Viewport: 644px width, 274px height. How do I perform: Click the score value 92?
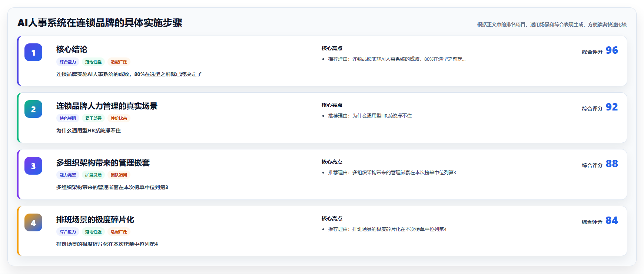click(612, 107)
